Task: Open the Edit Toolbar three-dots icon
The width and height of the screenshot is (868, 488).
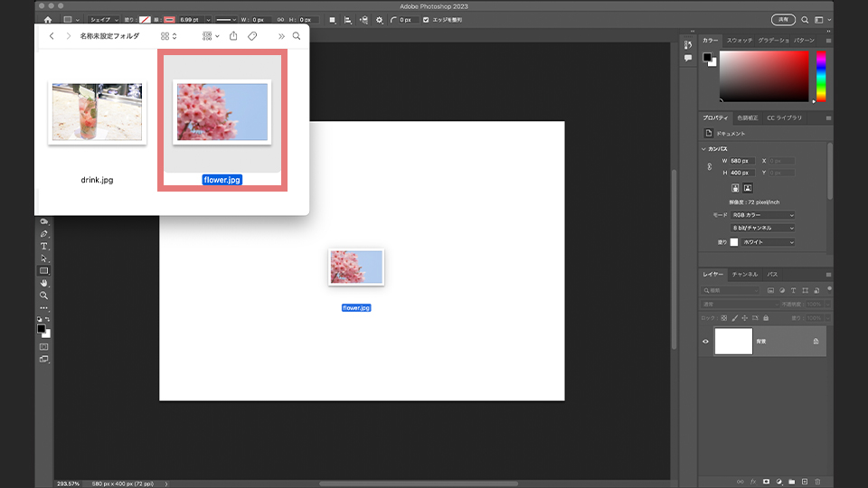Action: click(x=43, y=307)
